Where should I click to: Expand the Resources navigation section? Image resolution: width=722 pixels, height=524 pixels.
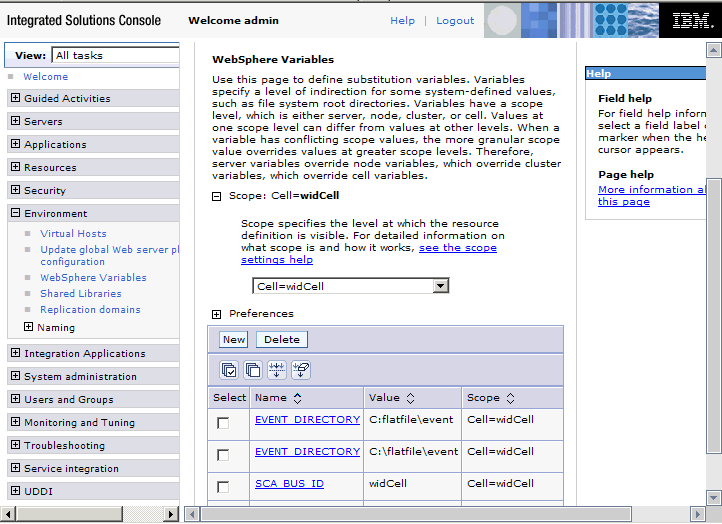point(16,167)
